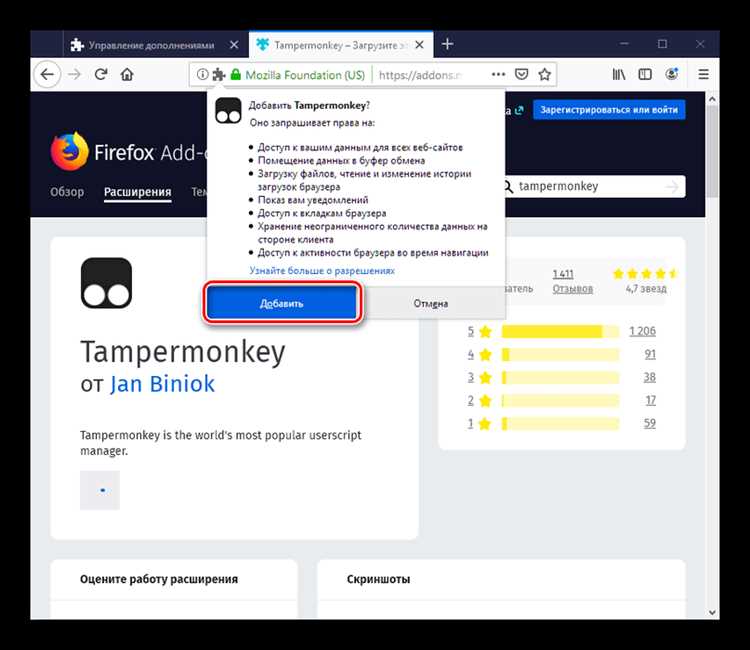
Task: Open a new tab with the plus icon
Action: click(447, 44)
